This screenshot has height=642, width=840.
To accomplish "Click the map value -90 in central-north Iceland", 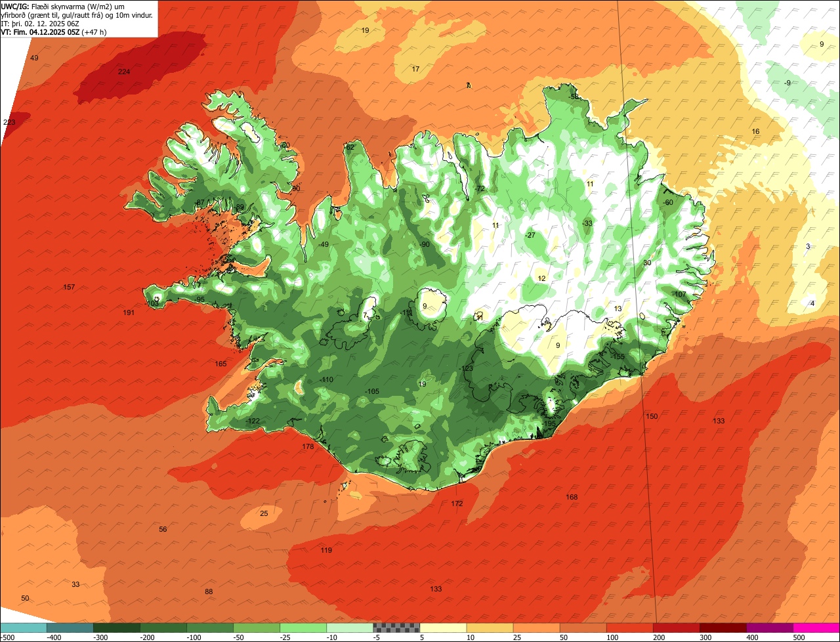I will pyautogui.click(x=425, y=244).
